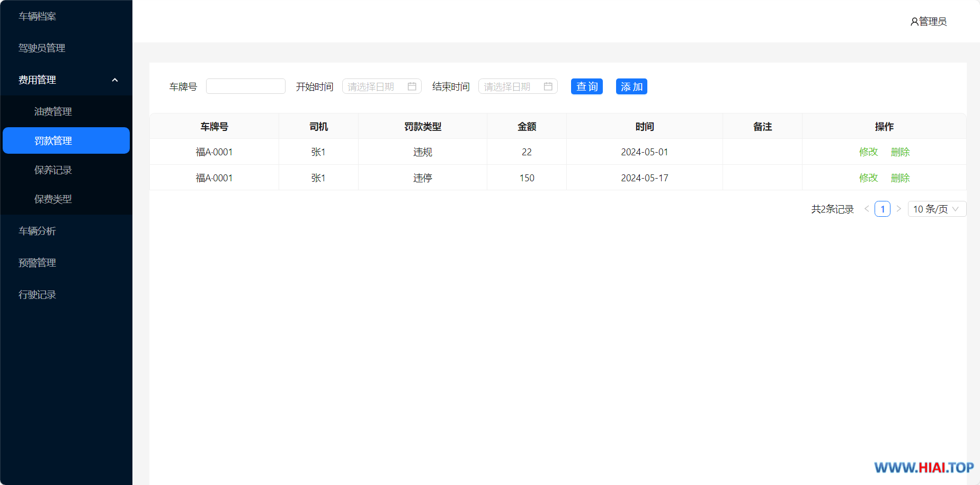The height and width of the screenshot is (485, 980).
Task: Click driver 张1 in the 违规 row
Action: pos(318,152)
